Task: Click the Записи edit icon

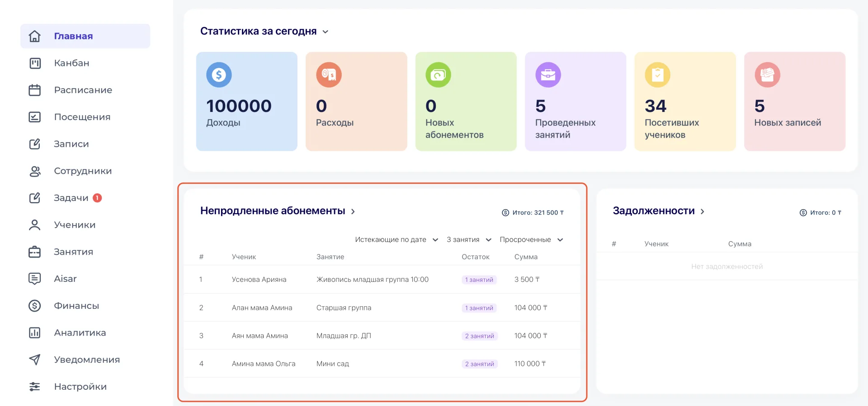Action: click(35, 144)
